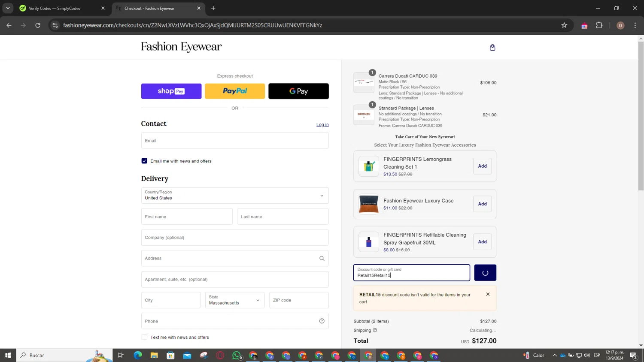This screenshot has height=362, width=644.
Task: Show hidden system tray icons
Action: [555, 355]
